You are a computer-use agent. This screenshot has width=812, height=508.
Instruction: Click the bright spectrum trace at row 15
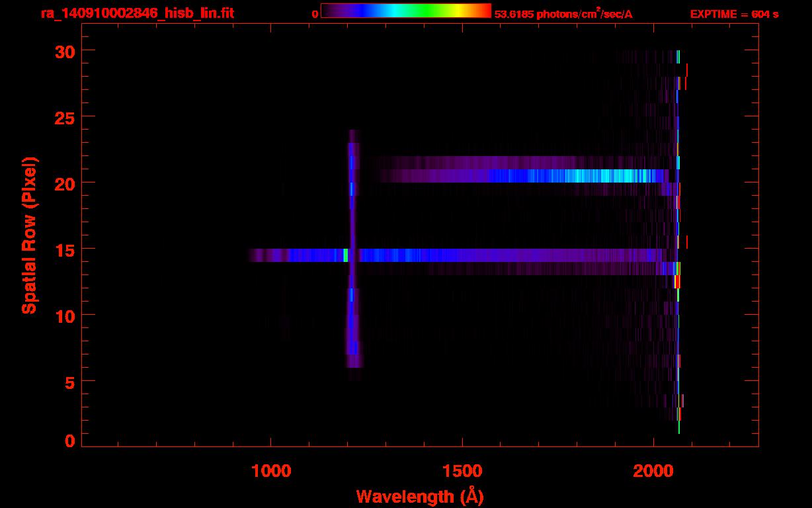click(456, 255)
